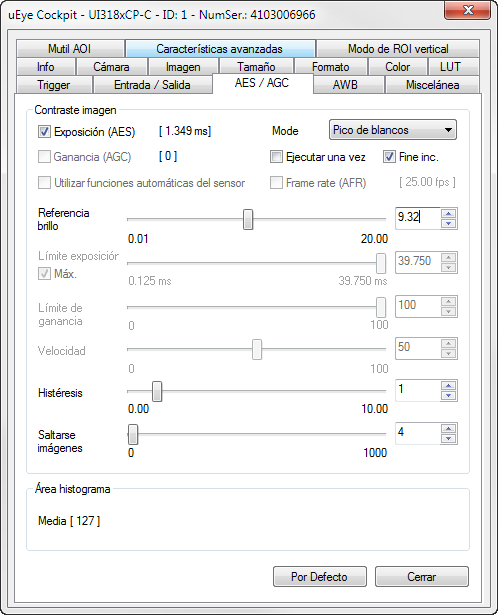Decrease Límite de ganancia with down arrow
The width and height of the screenshot is (498, 615).
tap(449, 311)
